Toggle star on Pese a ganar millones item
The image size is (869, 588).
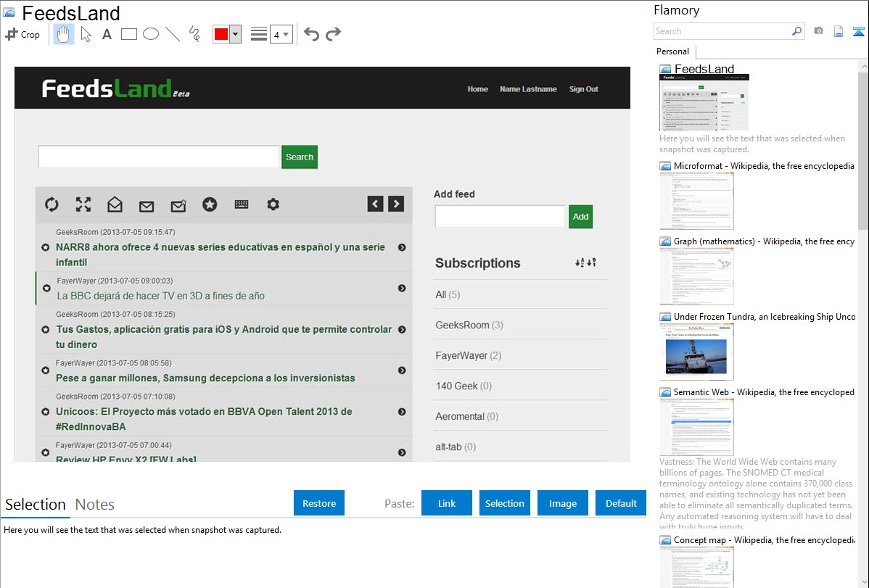click(46, 370)
